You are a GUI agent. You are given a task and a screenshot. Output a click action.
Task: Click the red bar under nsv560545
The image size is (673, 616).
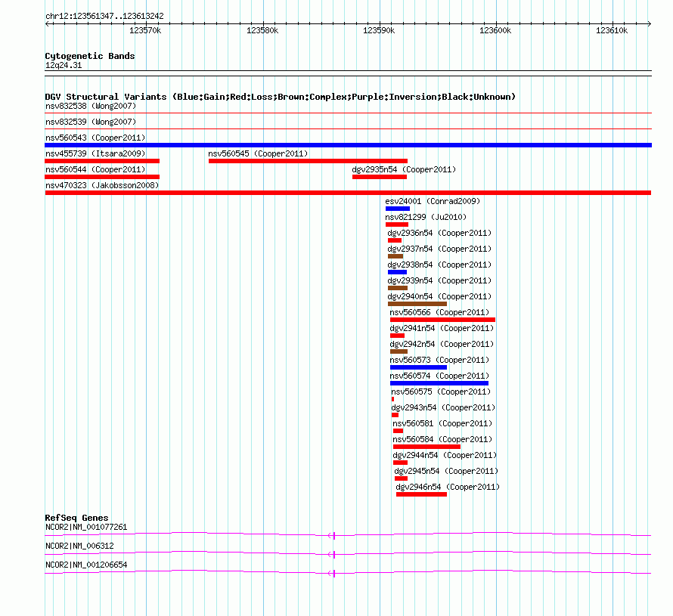(308, 161)
